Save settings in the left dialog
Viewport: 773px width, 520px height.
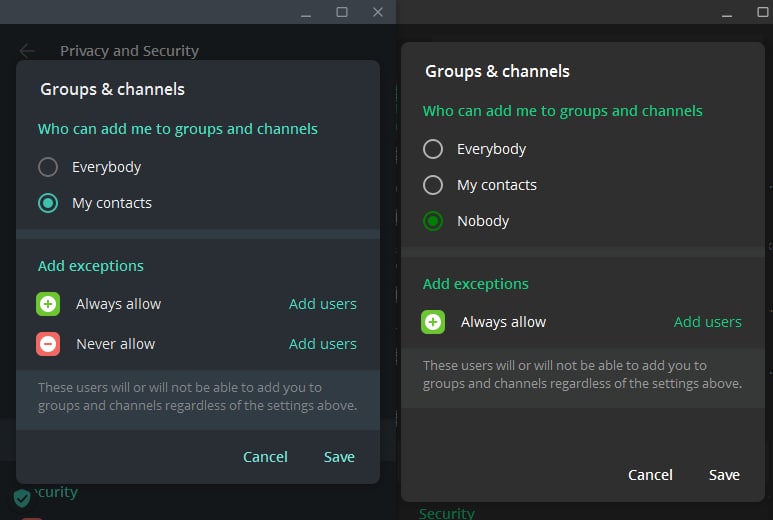pyautogui.click(x=339, y=457)
